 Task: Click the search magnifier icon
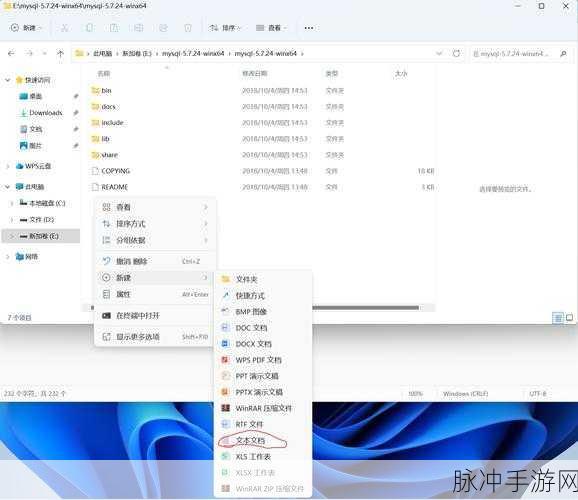(x=563, y=54)
